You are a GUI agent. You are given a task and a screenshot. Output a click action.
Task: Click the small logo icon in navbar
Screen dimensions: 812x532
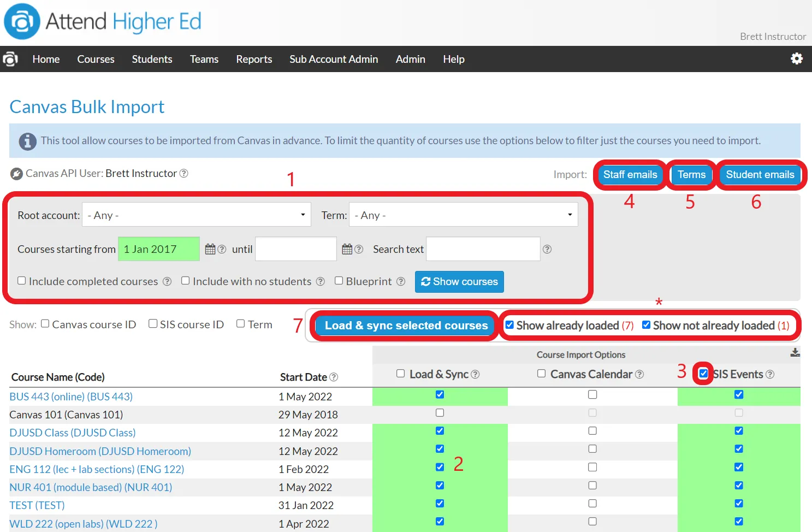(x=10, y=59)
